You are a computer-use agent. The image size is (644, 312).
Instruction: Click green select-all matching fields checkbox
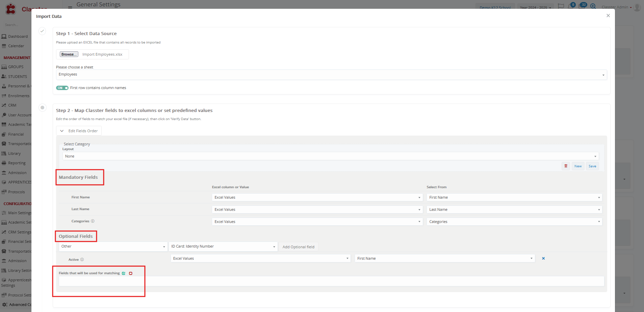[124, 274]
